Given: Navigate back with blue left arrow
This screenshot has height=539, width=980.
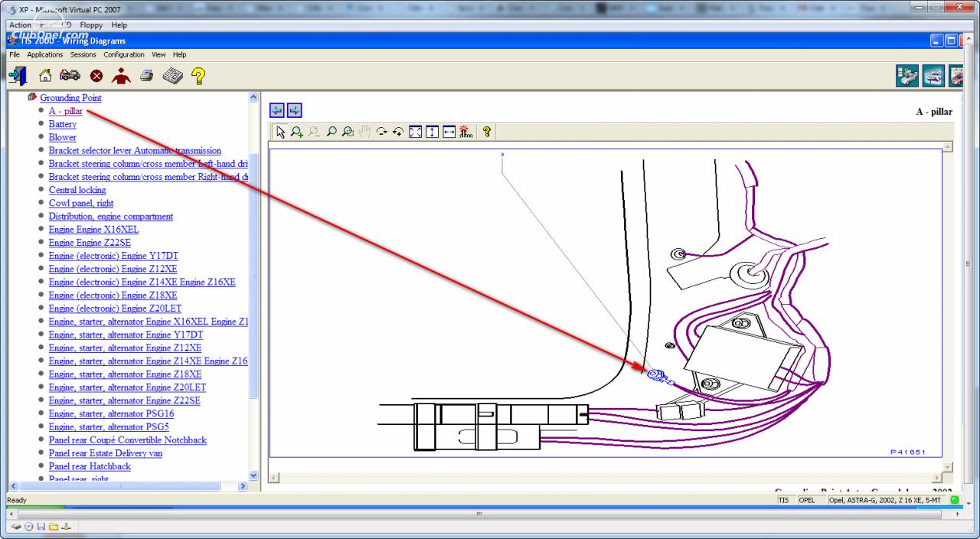Looking at the screenshot, I should point(277,111).
